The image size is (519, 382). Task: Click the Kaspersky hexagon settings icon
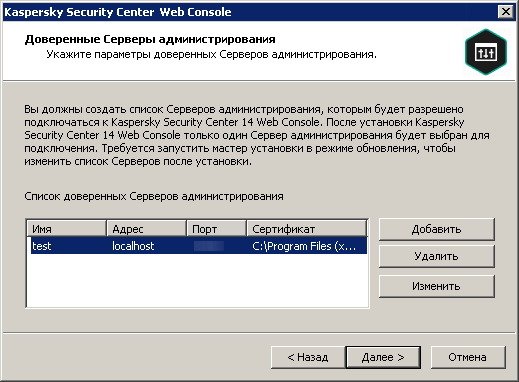pyautogui.click(x=486, y=52)
